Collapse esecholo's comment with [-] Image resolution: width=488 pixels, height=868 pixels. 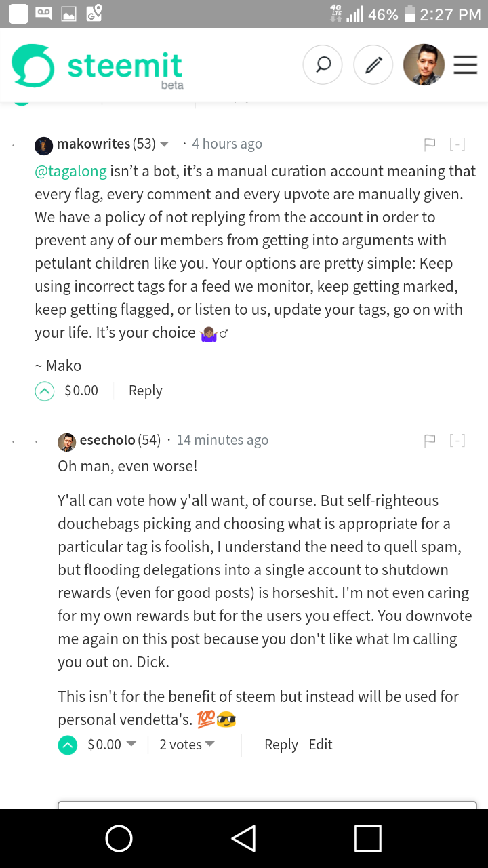pyautogui.click(x=457, y=440)
